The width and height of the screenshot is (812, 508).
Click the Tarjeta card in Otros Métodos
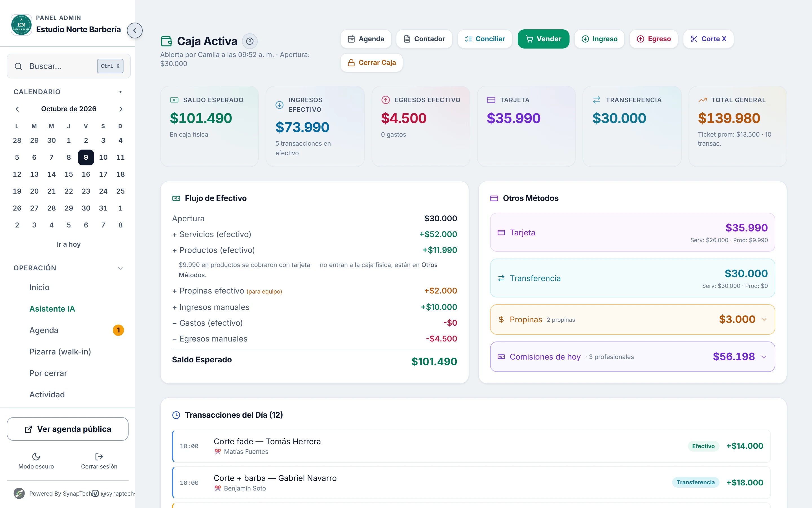632,232
